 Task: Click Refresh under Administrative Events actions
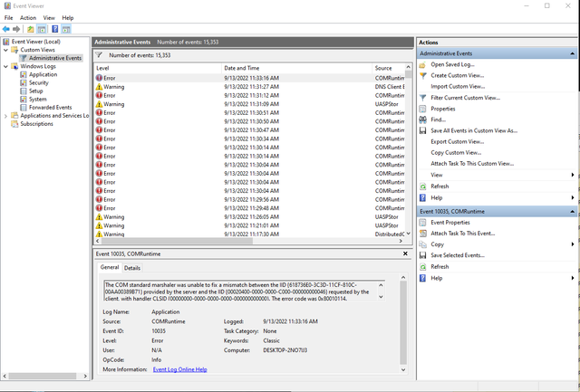440,186
